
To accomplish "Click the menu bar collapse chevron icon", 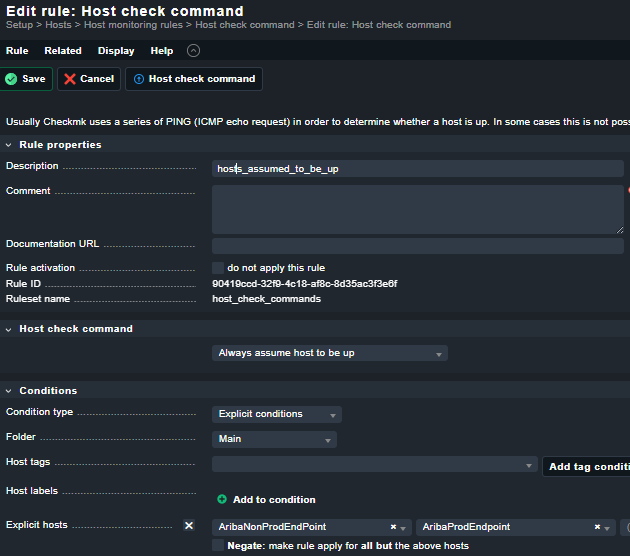I will click(x=193, y=51).
